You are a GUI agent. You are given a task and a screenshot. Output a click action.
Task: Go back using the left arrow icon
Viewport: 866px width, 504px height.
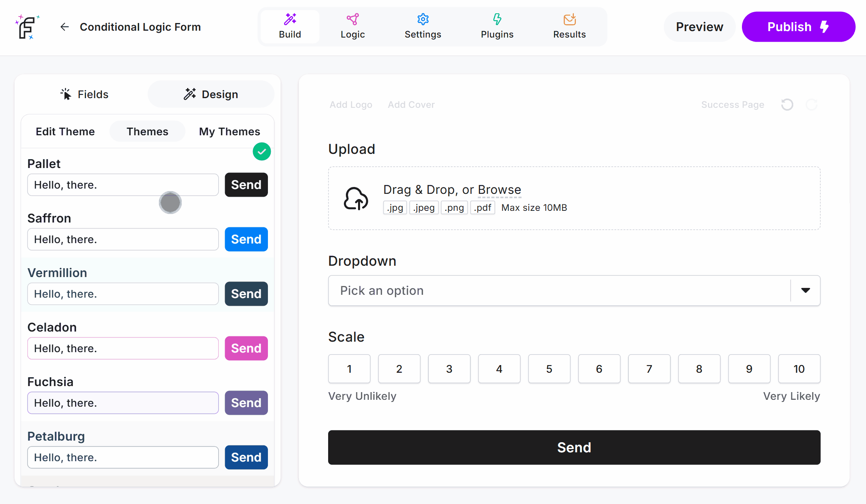click(x=65, y=27)
